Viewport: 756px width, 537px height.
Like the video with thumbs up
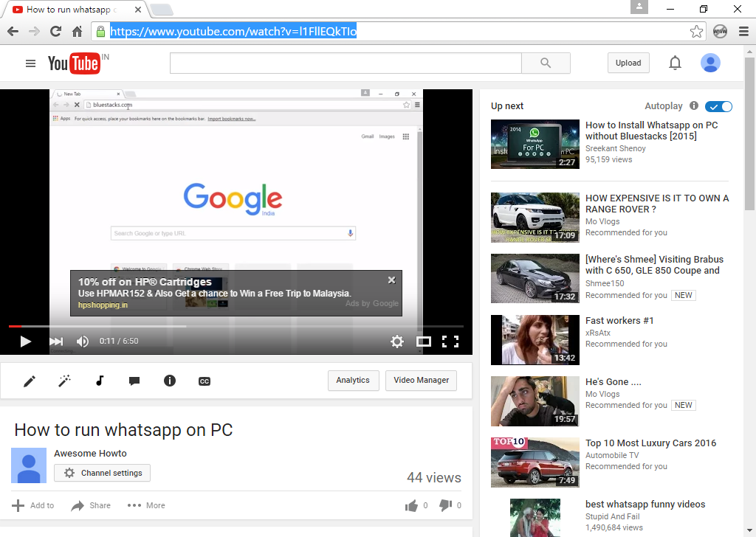411,505
